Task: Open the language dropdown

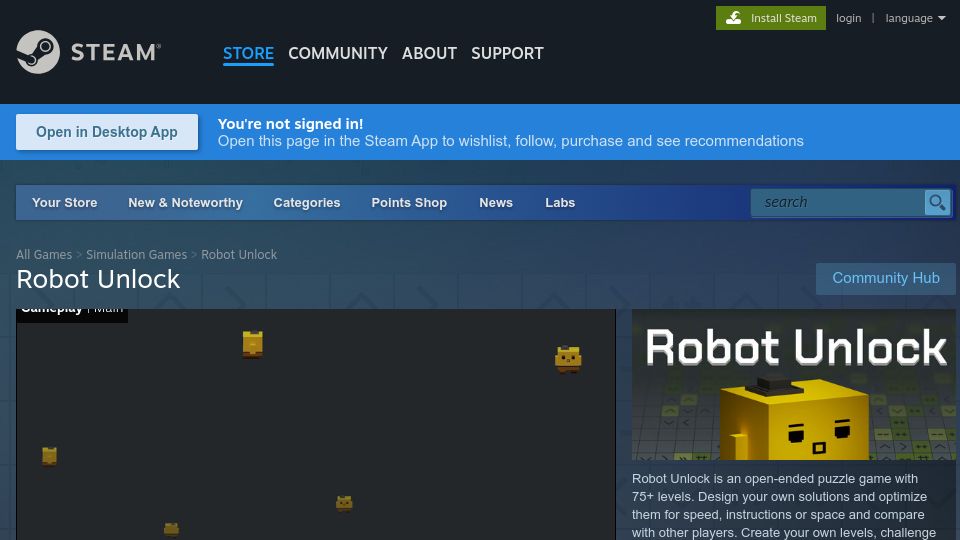Action: [915, 18]
